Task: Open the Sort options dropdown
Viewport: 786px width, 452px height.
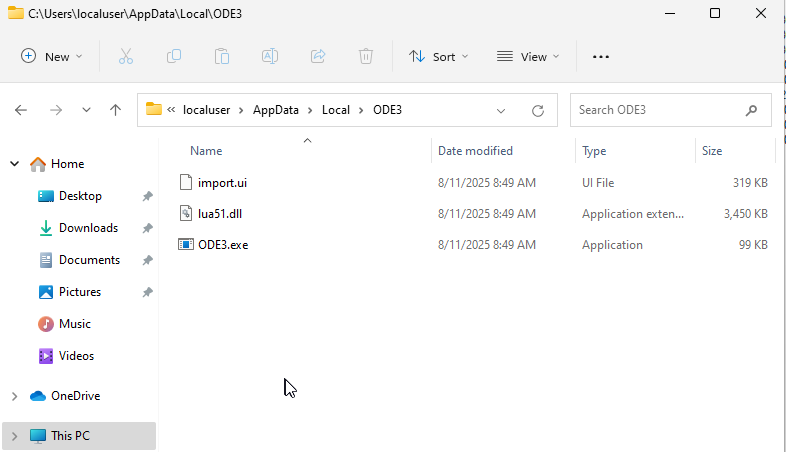Action: point(439,57)
